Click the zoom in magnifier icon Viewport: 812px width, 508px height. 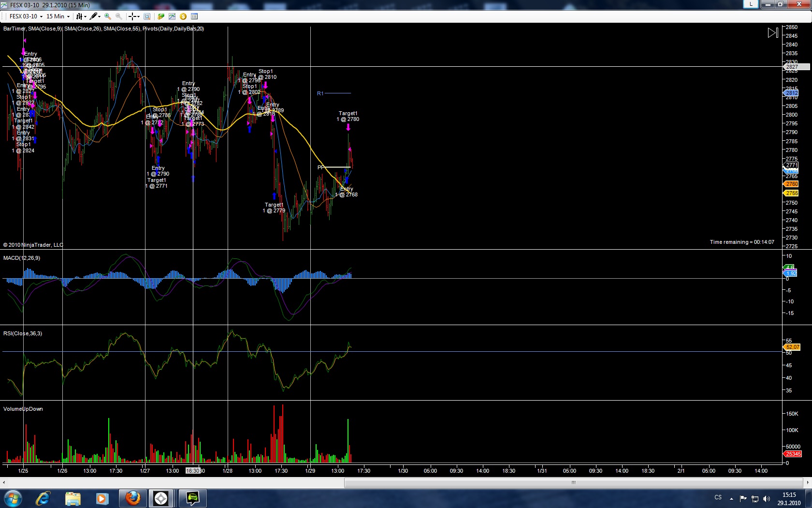[108, 16]
